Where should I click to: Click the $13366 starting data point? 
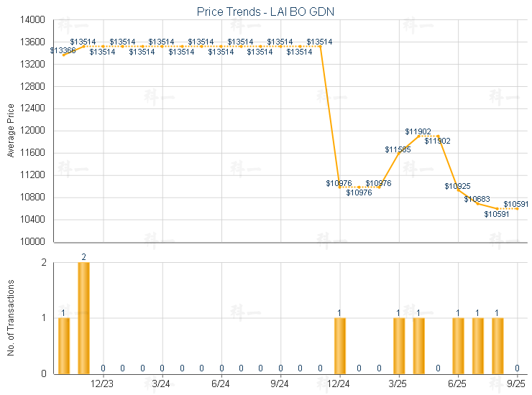pos(64,55)
